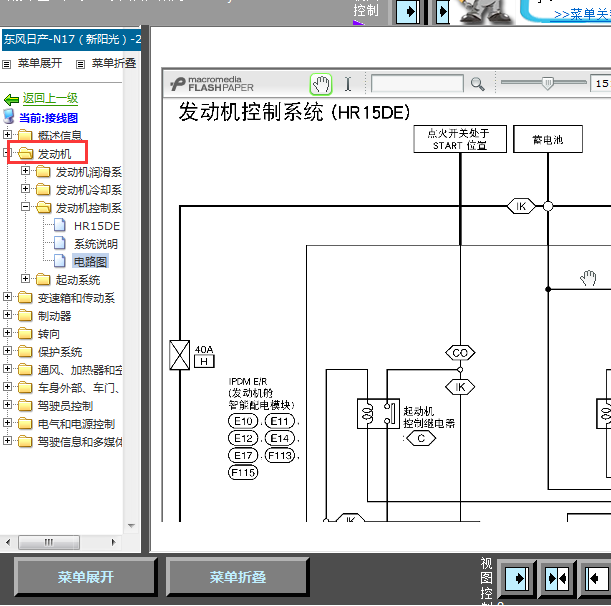Expand the 概述信息 folder node
The width and height of the screenshot is (611, 606).
point(7,134)
